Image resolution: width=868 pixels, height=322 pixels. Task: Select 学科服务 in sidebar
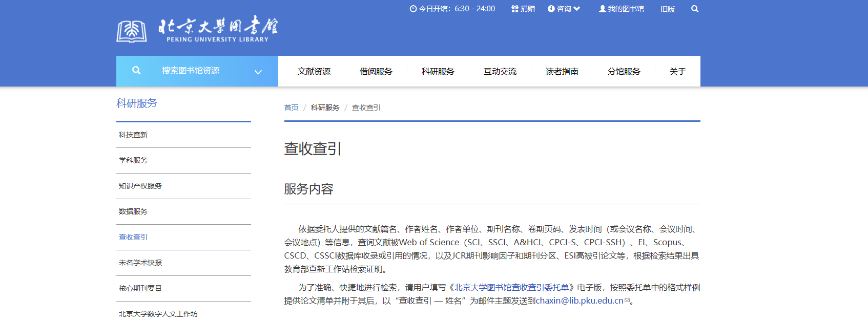click(x=183, y=161)
